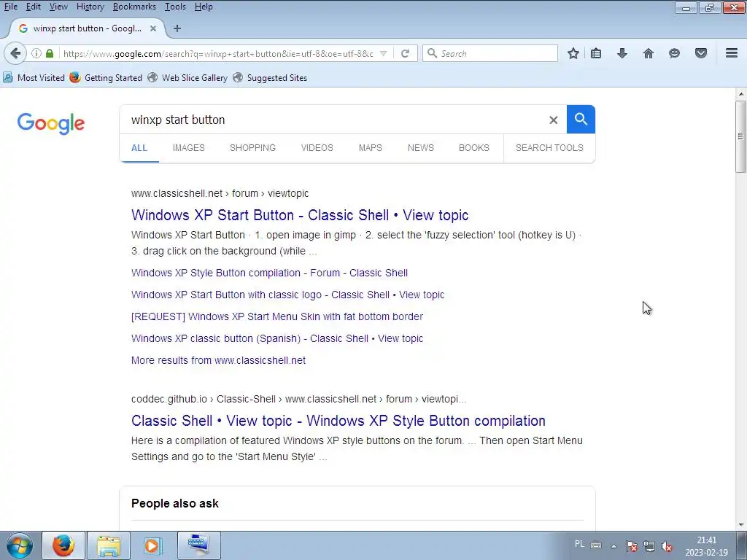Click the scrollbar down arrow
The height and width of the screenshot is (560, 747).
741,525
